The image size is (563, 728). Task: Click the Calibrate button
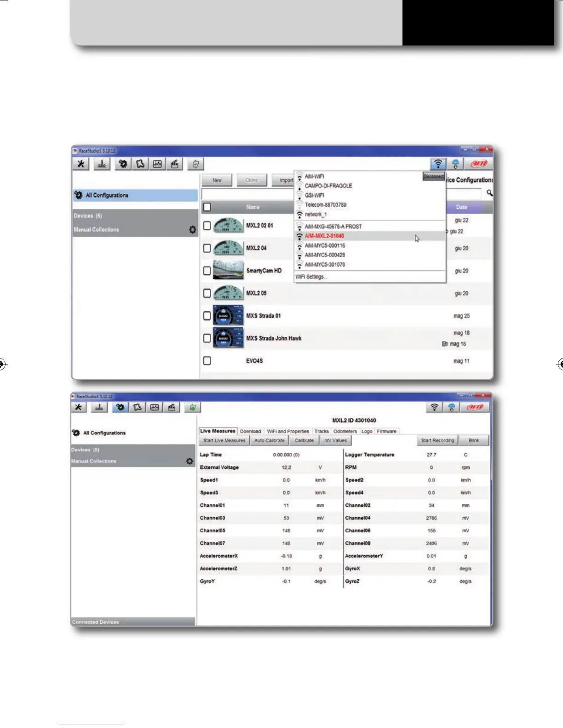click(304, 440)
